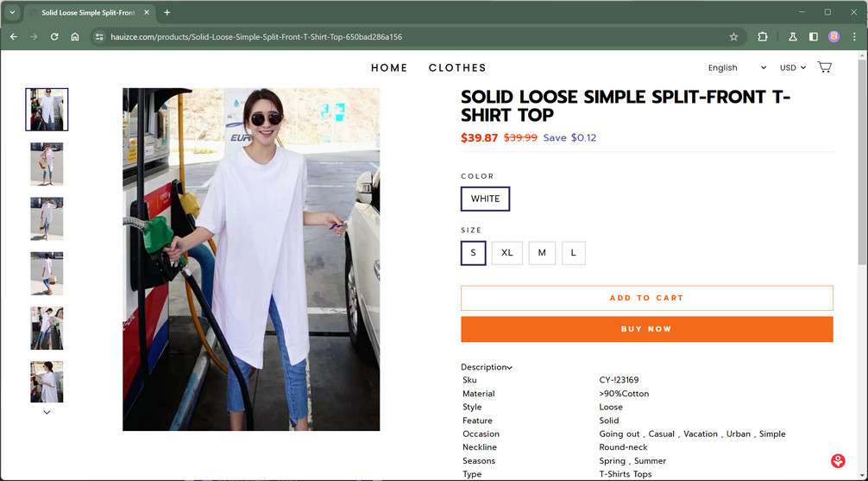Pick size L option

coord(573,253)
